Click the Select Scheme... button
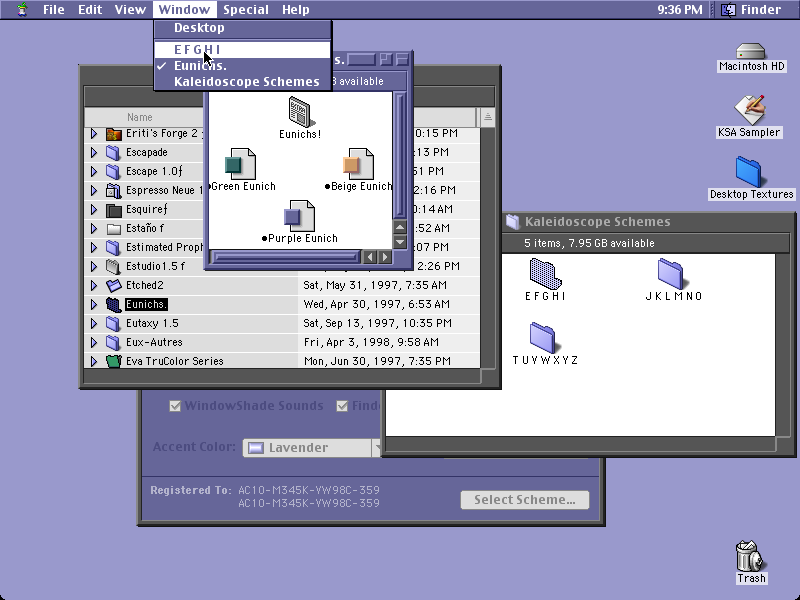Screen dimensions: 800x600 [524, 499]
